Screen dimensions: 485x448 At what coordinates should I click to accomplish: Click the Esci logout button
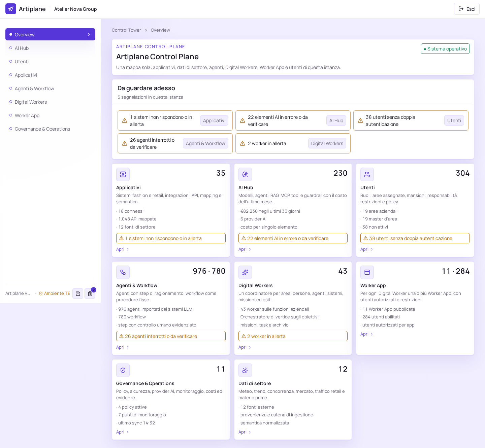(466, 9)
